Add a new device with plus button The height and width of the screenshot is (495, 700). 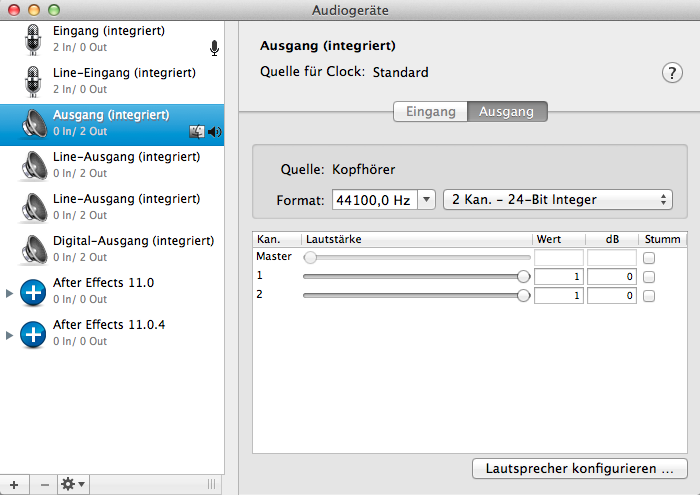[x=14, y=484]
